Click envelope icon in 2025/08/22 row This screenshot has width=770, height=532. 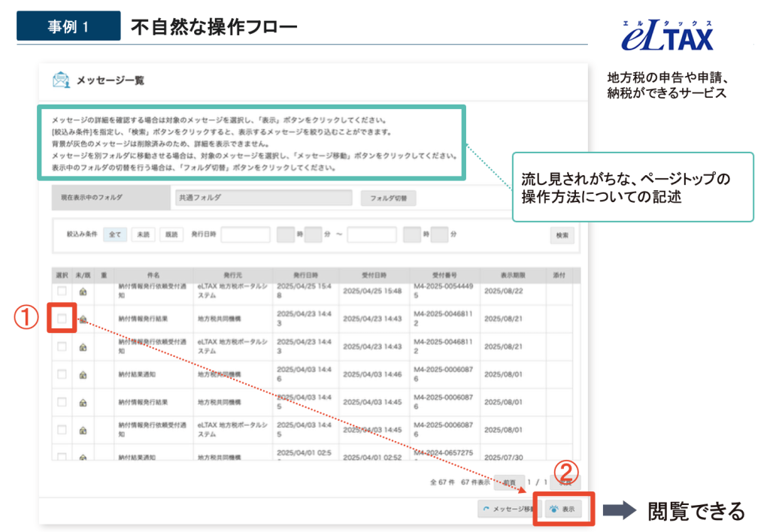(83, 292)
